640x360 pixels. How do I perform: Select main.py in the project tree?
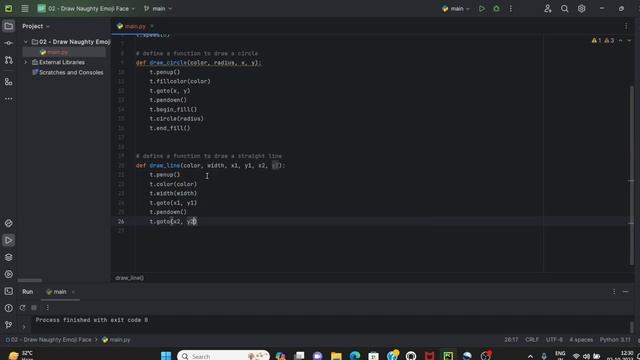(58, 52)
